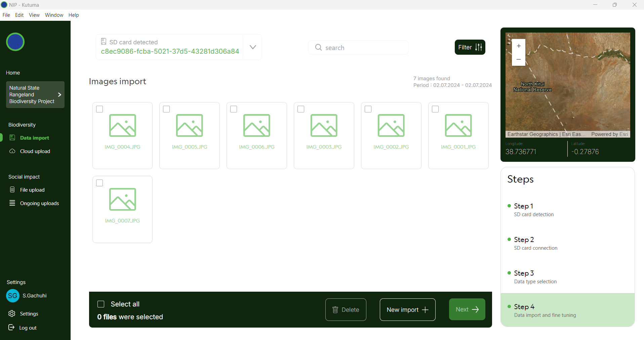The width and height of the screenshot is (644, 340).
Task: Click the Settings gear icon
Action: [12, 313]
